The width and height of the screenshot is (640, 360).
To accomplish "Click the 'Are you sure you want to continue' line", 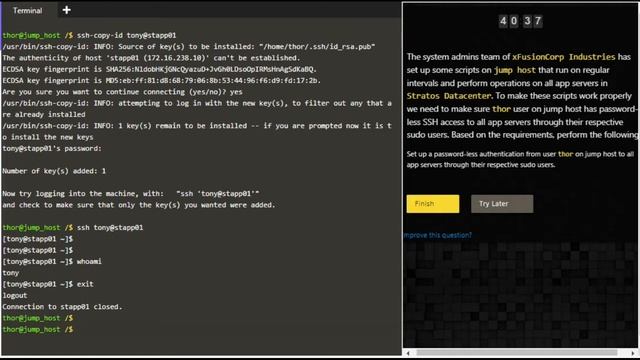I will pyautogui.click(x=122, y=92).
